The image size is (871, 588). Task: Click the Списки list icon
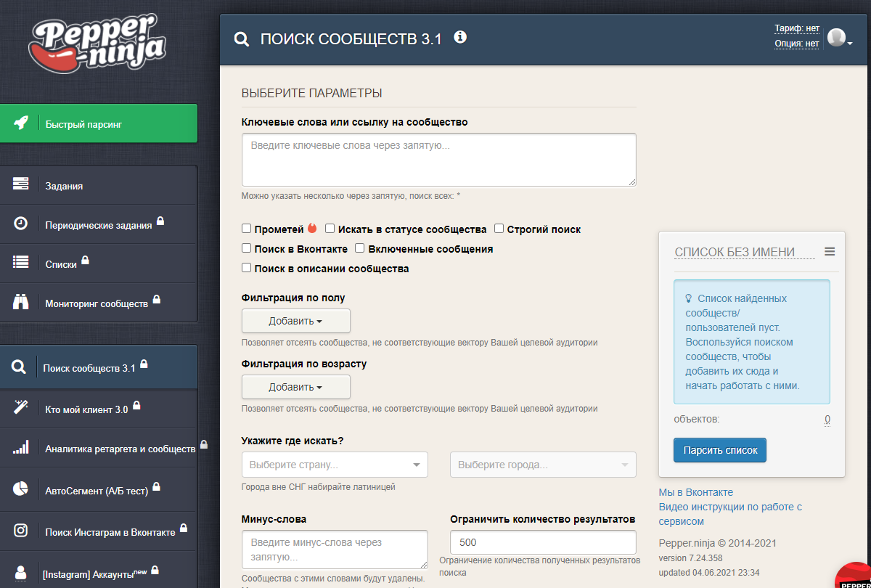[20, 263]
